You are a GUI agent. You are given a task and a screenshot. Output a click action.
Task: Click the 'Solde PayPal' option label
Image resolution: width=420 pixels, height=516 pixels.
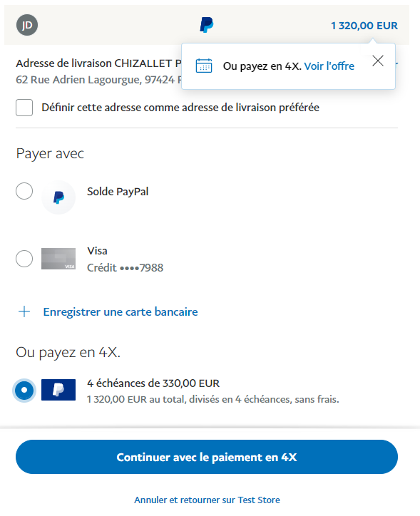click(118, 192)
